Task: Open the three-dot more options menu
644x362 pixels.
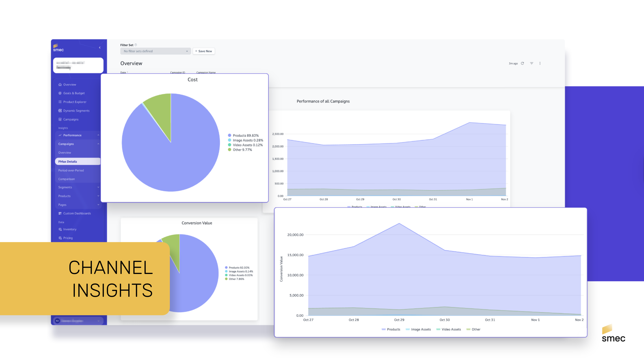Action: click(540, 63)
